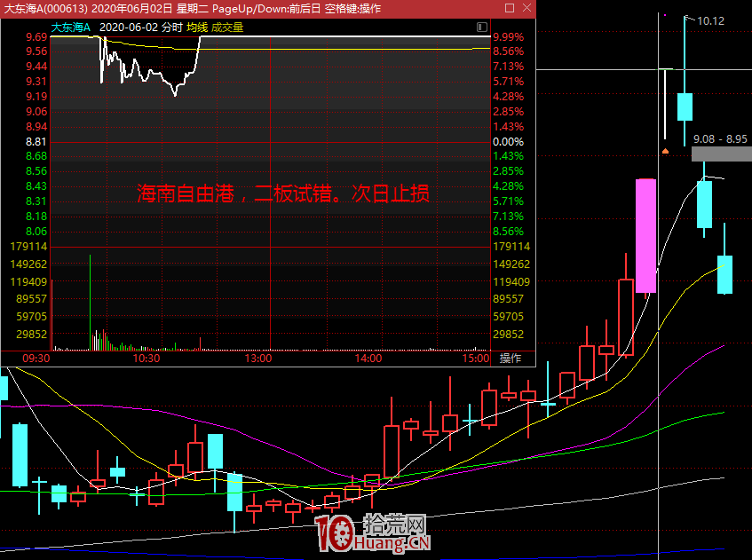Image resolution: width=752 pixels, height=560 pixels.
Task: Click the 0.00% baseline label
Action: click(x=509, y=142)
